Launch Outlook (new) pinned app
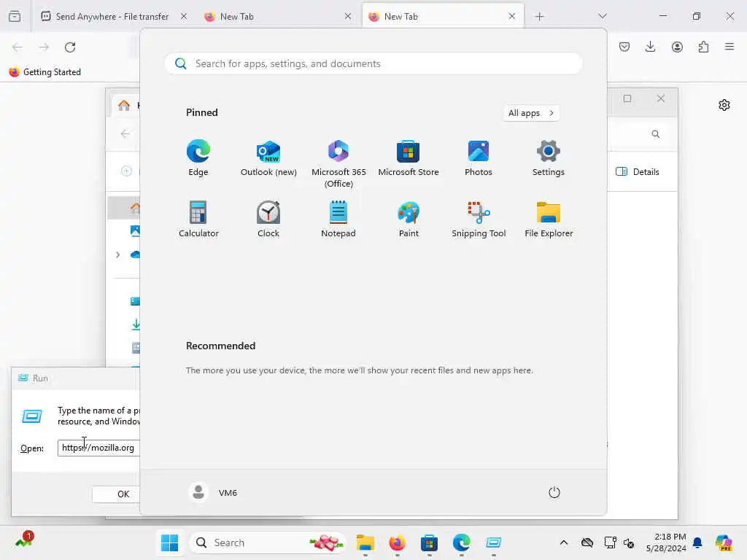 coord(268,158)
